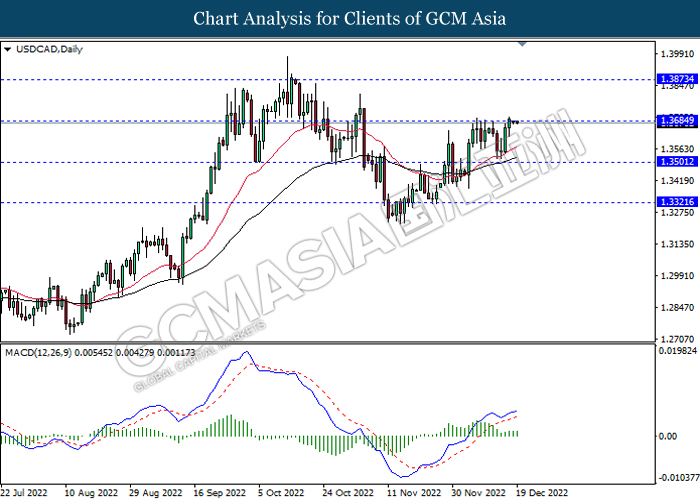Click the 29 Aug 2022 date label

156,493
